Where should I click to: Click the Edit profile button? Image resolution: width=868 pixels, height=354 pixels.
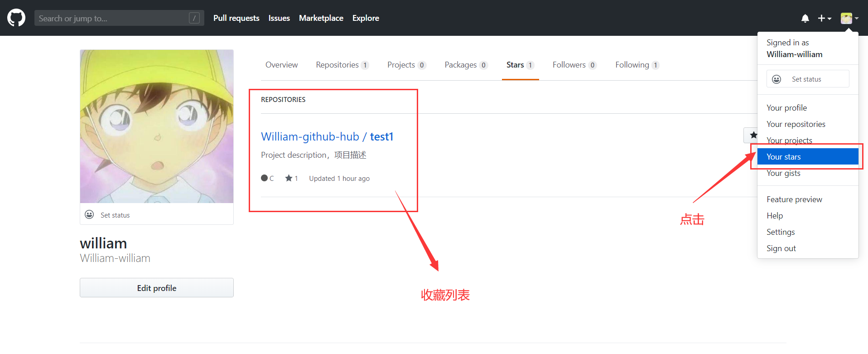pos(157,288)
